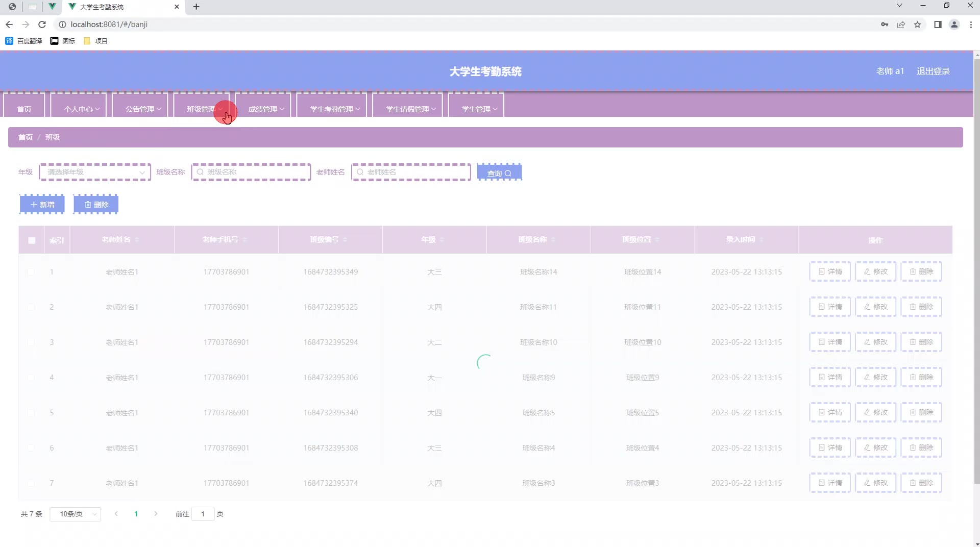Expand the 成绩管理 menu
980x547 pixels.
[x=263, y=106]
